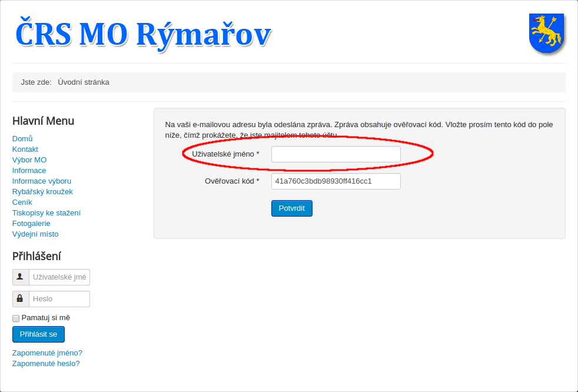Focus the circled Uživatelské jméno field

click(x=335, y=154)
